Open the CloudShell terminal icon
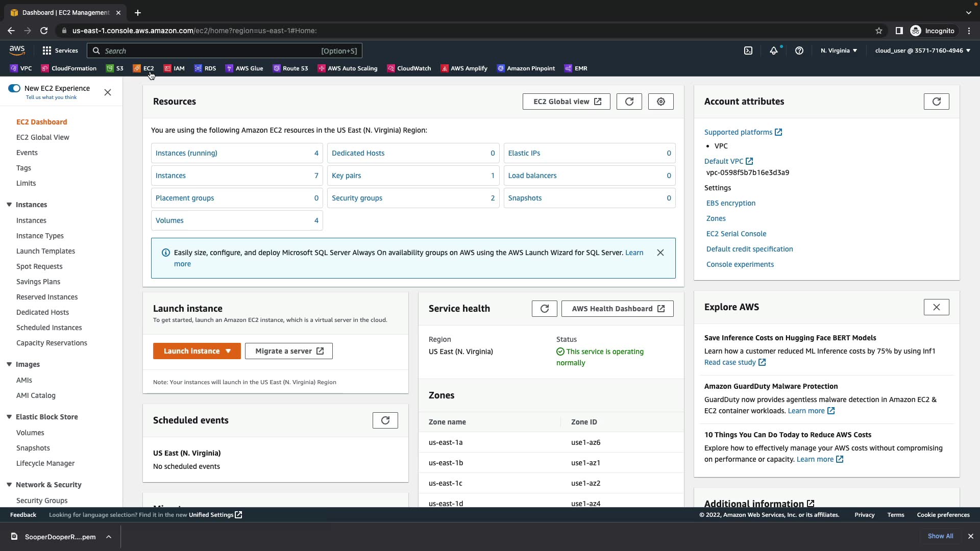Screen dimensions: 980x551 pos(748,51)
